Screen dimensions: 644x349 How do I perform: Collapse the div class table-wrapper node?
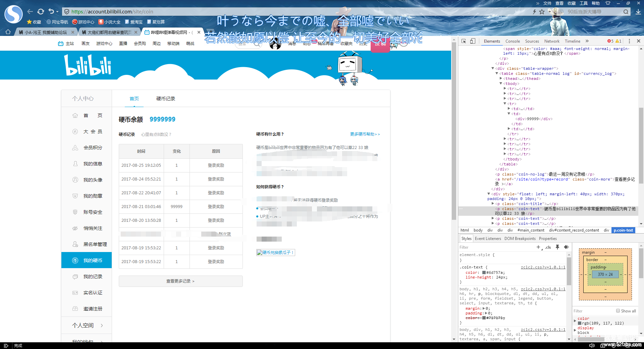493,68
